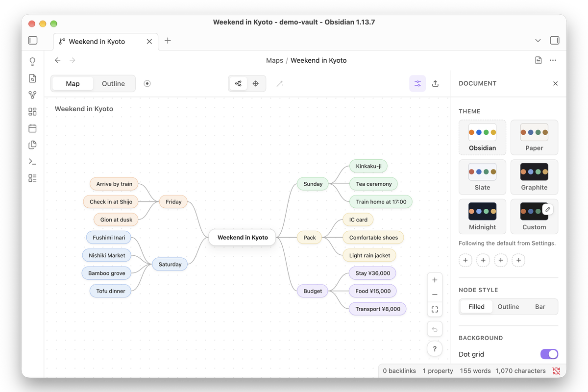Open graph view from ribbon

(x=32, y=95)
